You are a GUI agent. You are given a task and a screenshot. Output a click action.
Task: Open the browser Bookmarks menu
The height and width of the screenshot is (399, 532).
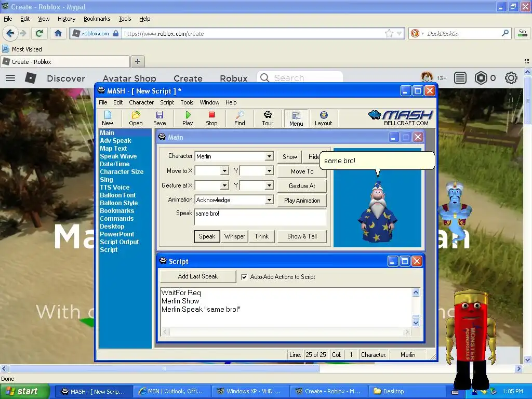[x=97, y=19]
